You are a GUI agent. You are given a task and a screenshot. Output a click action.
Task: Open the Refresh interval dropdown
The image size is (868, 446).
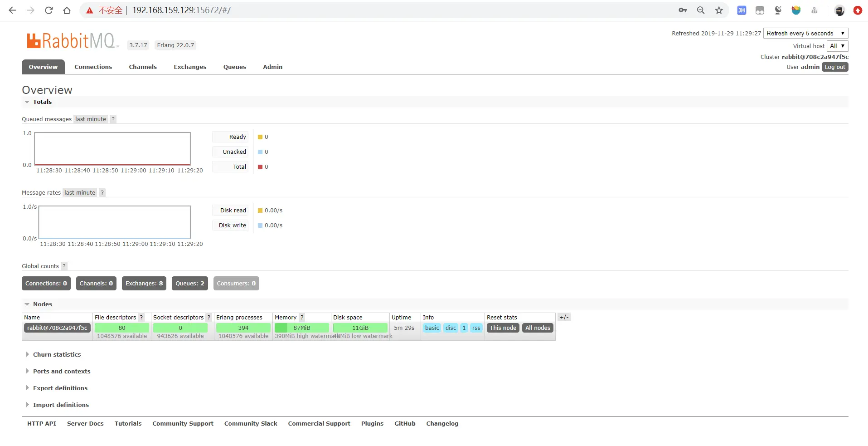(x=805, y=33)
